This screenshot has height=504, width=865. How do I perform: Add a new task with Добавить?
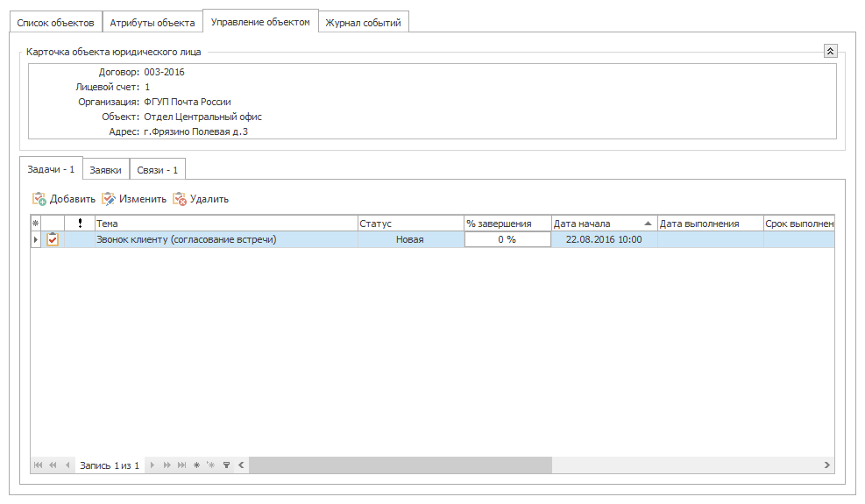pos(63,199)
